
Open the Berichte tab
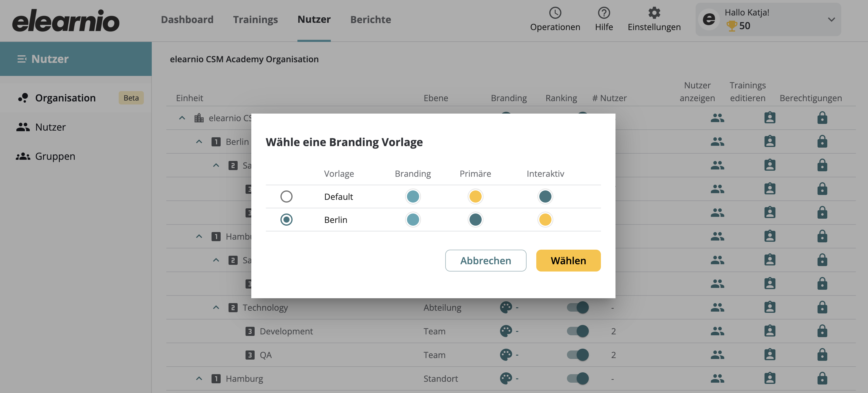click(370, 19)
